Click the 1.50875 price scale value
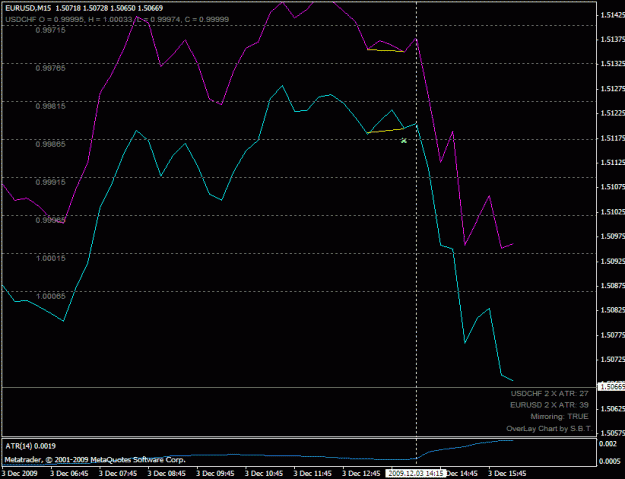The width and height of the screenshot is (625, 479). [612, 286]
